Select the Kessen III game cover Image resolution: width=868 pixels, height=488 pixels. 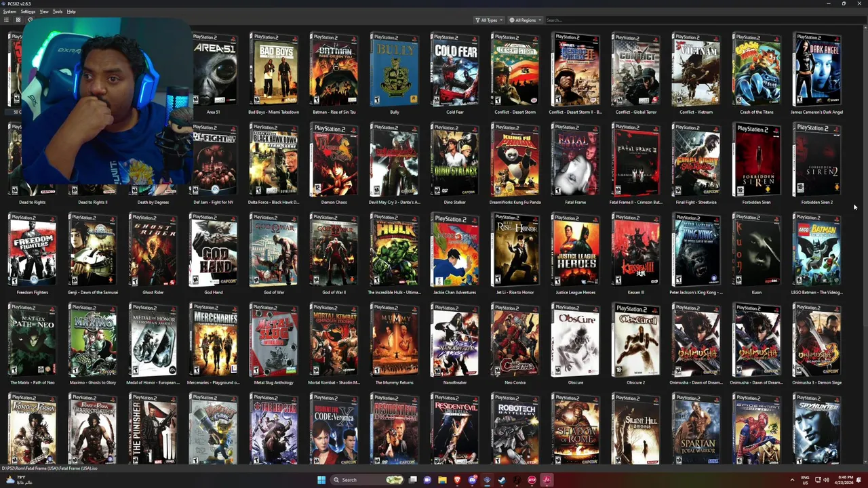(636, 250)
